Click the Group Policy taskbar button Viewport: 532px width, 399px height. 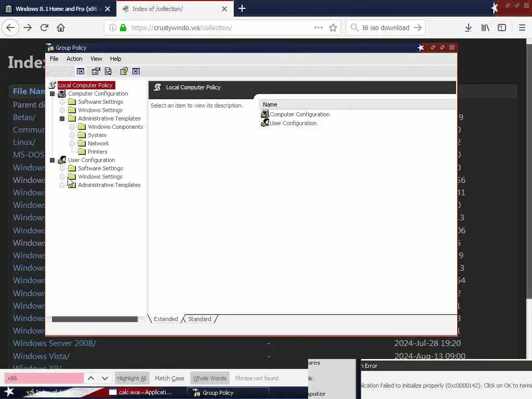pyautogui.click(x=228, y=393)
